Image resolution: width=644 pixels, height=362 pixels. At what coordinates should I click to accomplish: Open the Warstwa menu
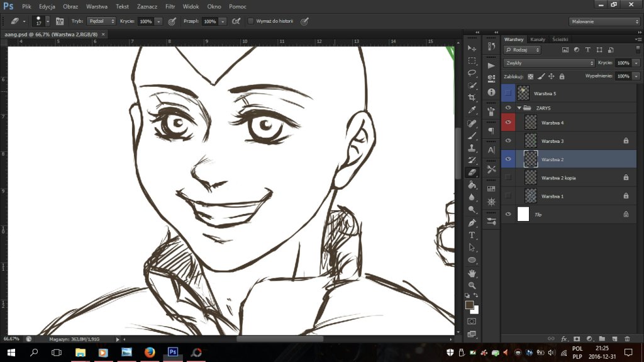[x=97, y=6]
